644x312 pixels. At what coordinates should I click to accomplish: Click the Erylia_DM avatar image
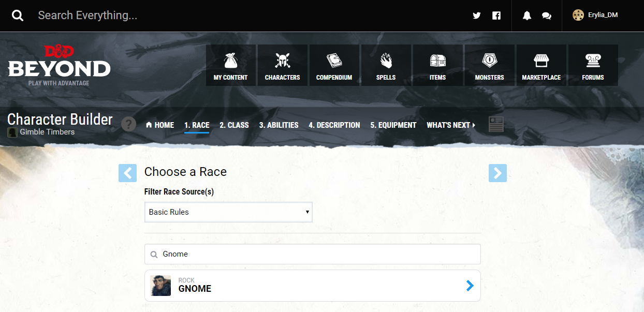[578, 15]
